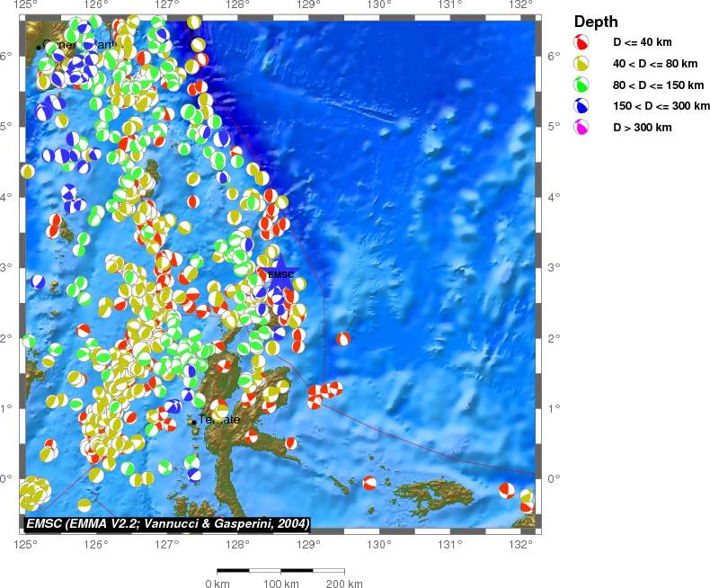
Task: Select the blue 150–300 km depth legend symbol
Action: point(582,106)
